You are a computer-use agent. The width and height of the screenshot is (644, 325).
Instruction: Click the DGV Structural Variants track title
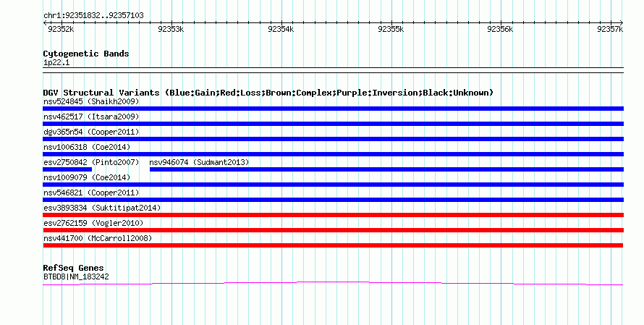tap(268, 93)
